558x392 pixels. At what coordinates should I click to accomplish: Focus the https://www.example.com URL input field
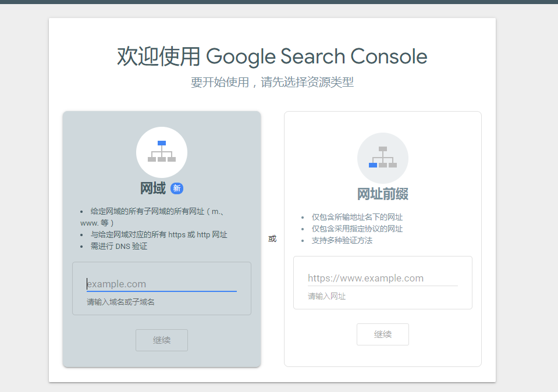382,278
